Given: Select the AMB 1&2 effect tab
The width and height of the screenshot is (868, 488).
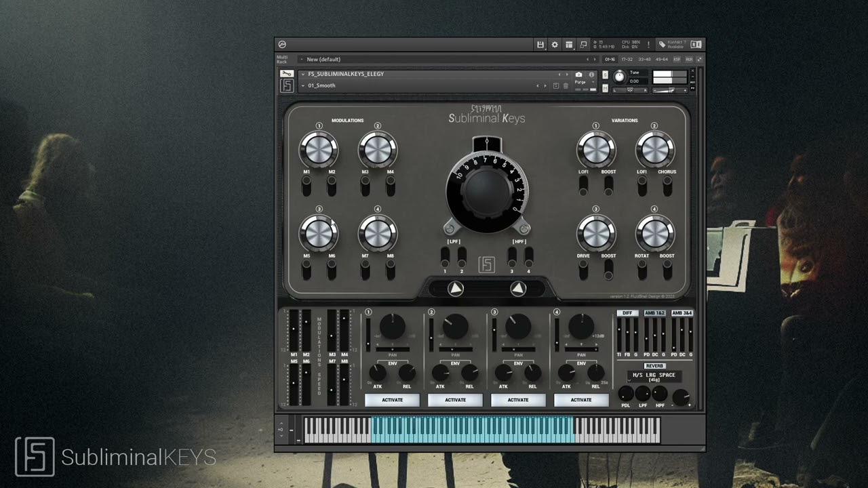Looking at the screenshot, I should pyautogui.click(x=655, y=313).
